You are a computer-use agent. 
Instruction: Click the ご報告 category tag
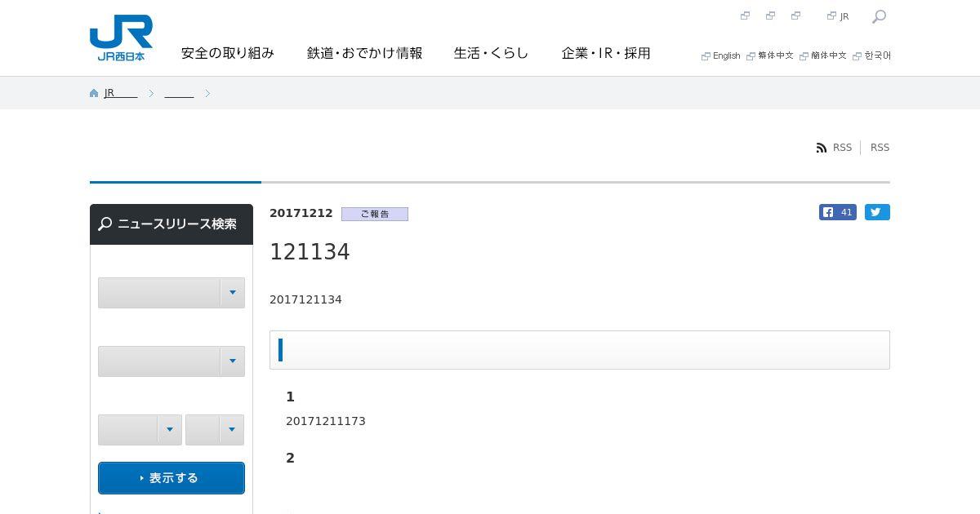click(375, 214)
